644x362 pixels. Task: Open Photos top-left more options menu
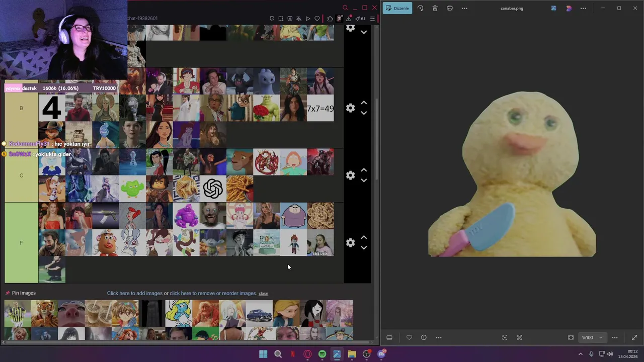coord(464,8)
